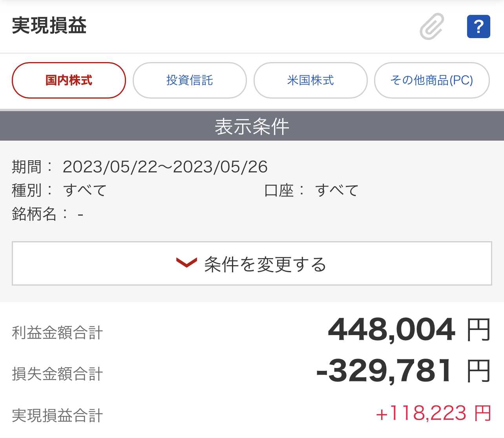Viewport: 504px width, 438px height.
Task: Click the 表示条件 section header
Action: [252, 126]
